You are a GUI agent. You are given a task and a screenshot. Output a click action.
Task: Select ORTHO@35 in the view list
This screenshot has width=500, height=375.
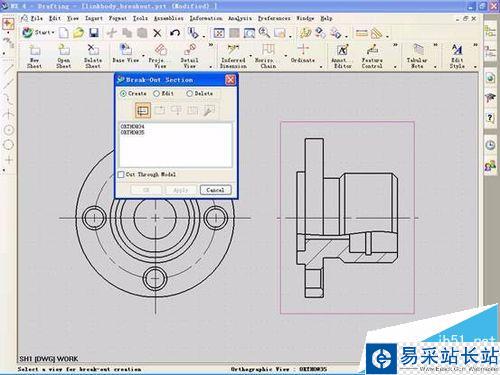132,132
